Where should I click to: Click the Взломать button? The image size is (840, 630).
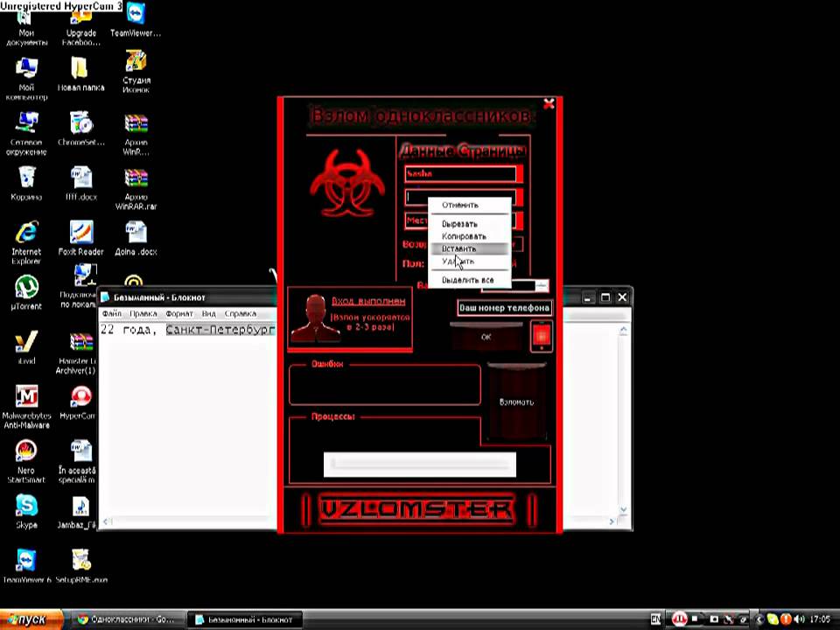pos(516,402)
